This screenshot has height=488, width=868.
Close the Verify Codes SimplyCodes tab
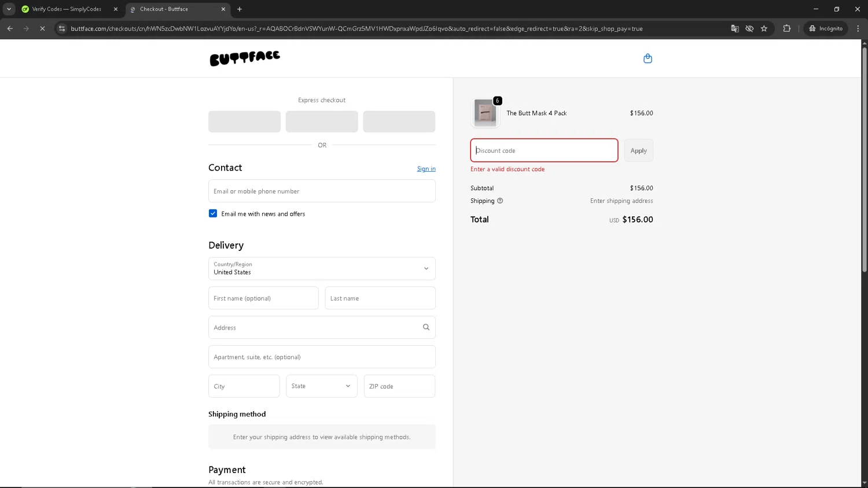pos(116,9)
